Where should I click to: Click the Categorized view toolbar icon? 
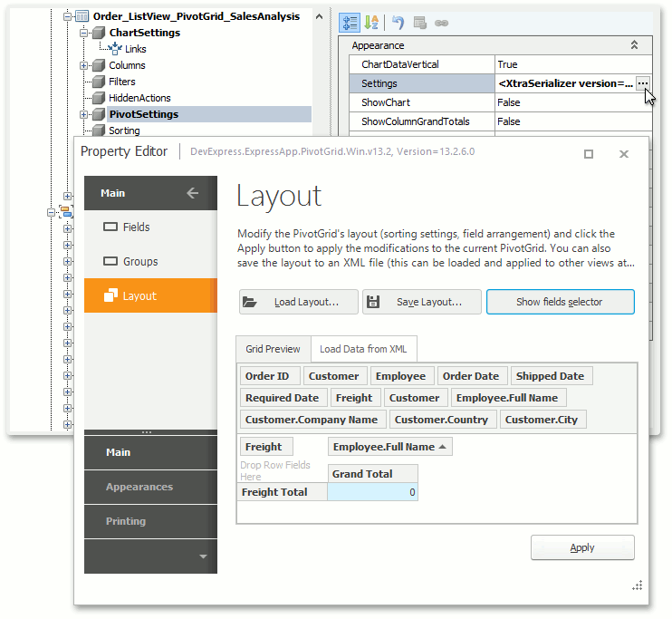(350, 23)
